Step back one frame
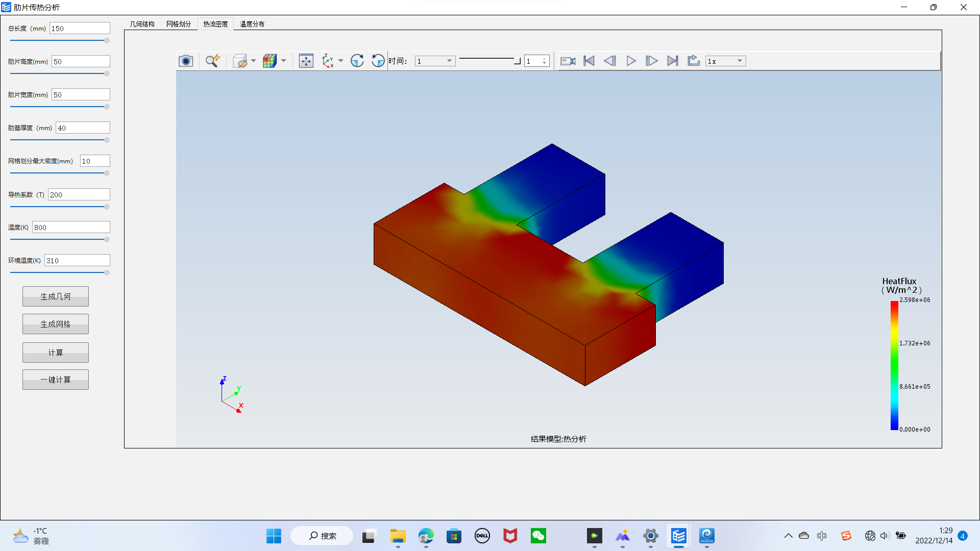 pyautogui.click(x=610, y=61)
